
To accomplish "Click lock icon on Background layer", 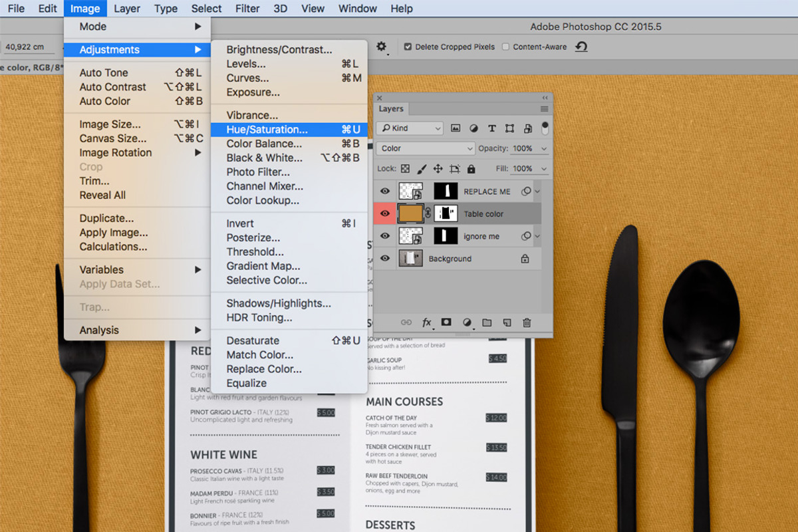I will (x=525, y=259).
